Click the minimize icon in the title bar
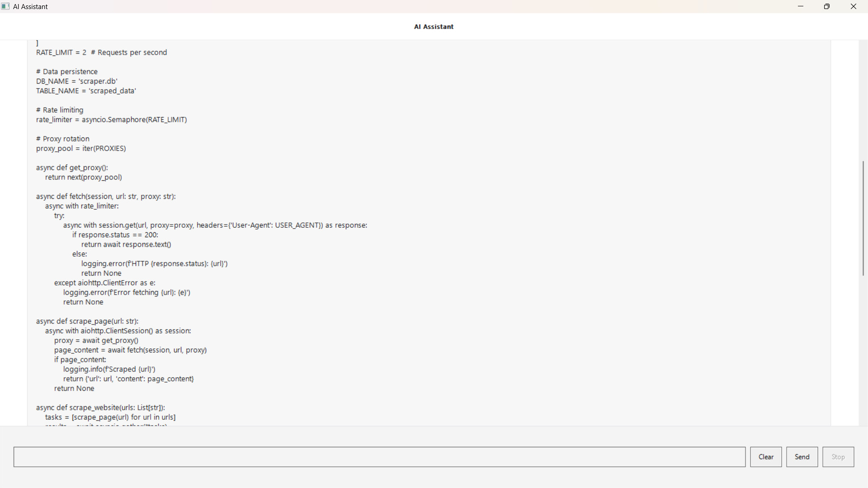 (x=801, y=6)
